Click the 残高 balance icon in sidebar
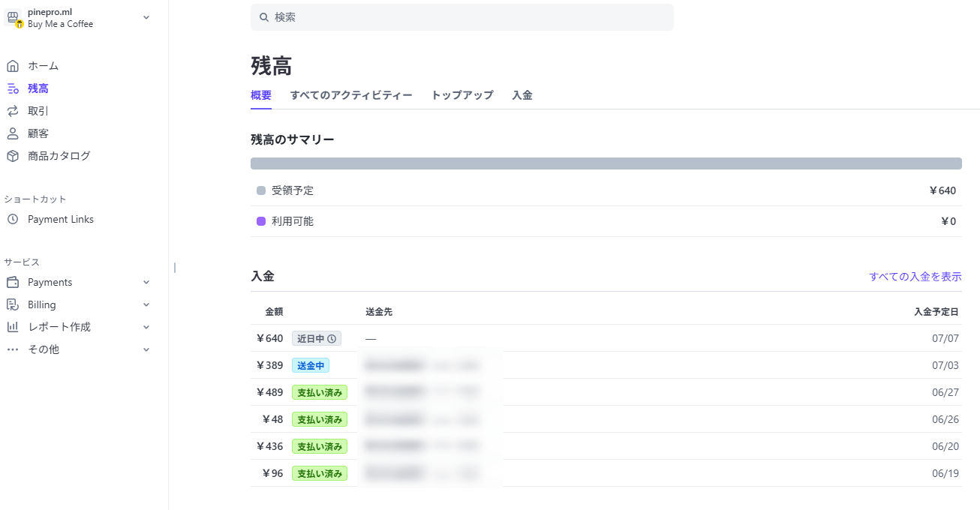 (x=12, y=88)
